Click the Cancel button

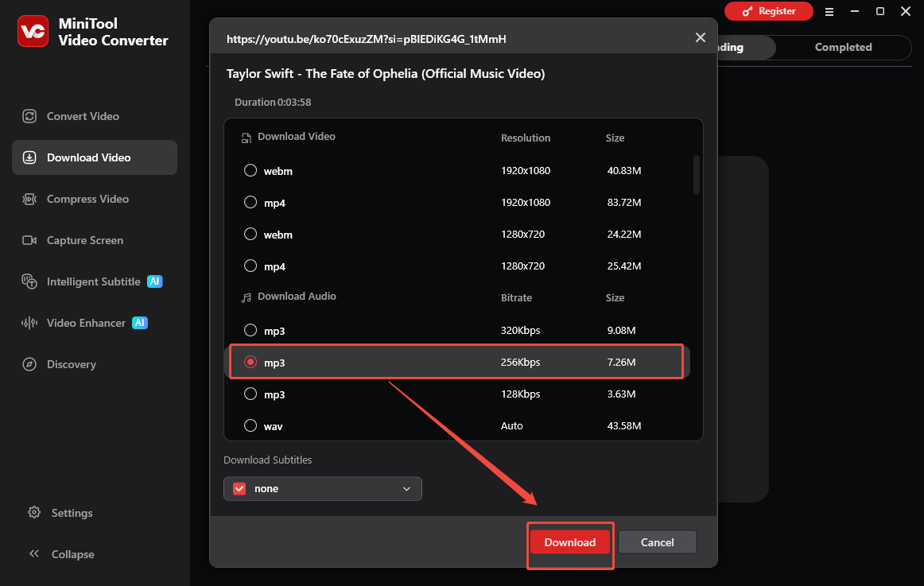(x=657, y=542)
